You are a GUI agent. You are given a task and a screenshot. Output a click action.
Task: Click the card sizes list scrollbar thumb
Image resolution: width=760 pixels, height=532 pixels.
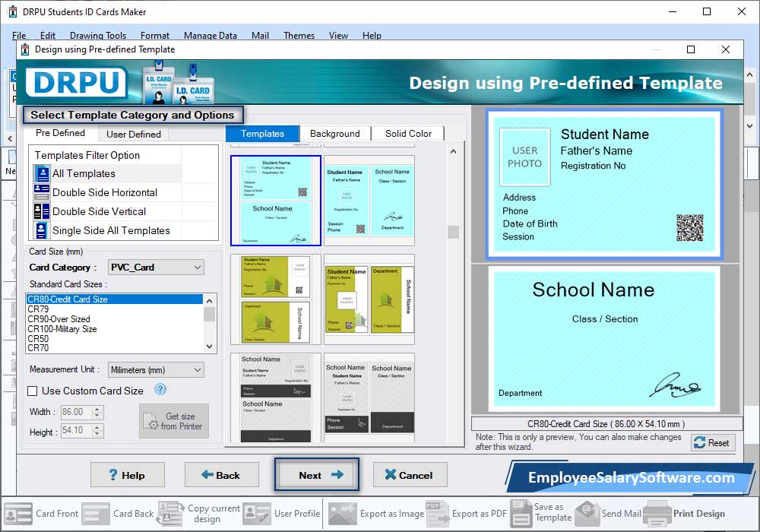210,314
